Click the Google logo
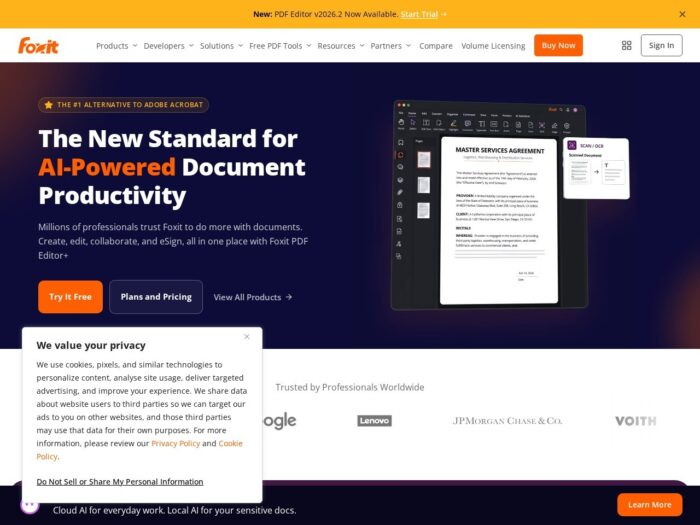This screenshot has height=525, width=700. point(280,421)
